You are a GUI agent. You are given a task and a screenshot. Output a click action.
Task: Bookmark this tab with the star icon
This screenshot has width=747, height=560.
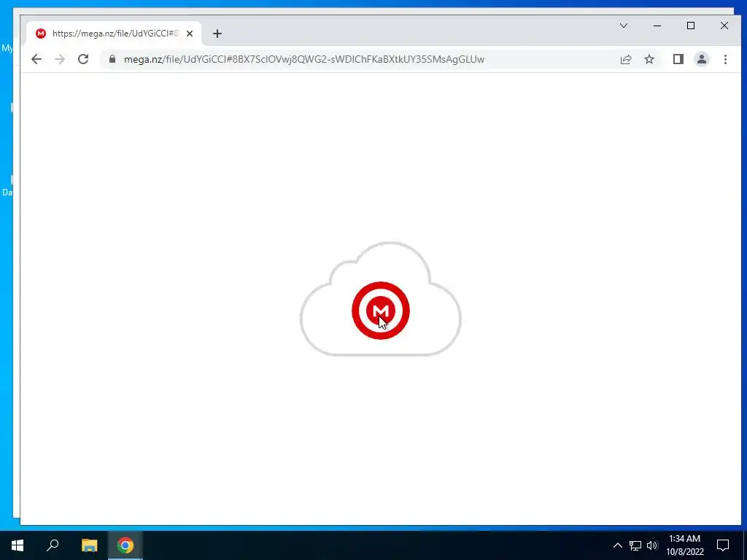point(649,59)
